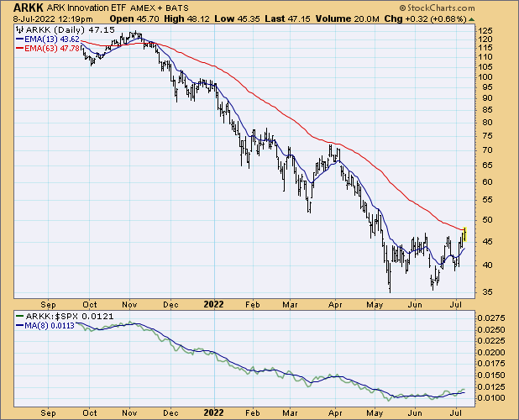Click the blue EMA(13) legend line marker
Screen dimensions: 519x420
(20, 39)
